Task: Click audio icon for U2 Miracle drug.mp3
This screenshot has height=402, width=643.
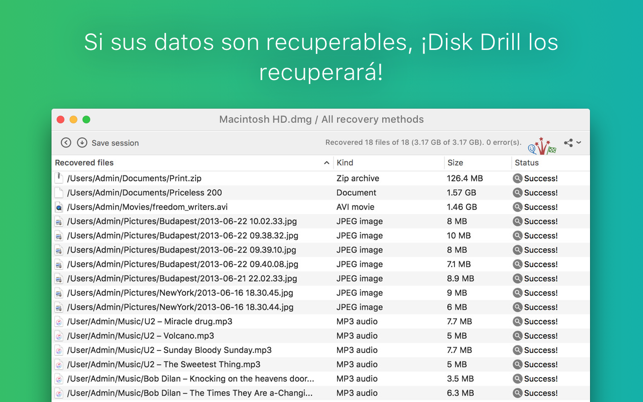Action: (x=59, y=321)
